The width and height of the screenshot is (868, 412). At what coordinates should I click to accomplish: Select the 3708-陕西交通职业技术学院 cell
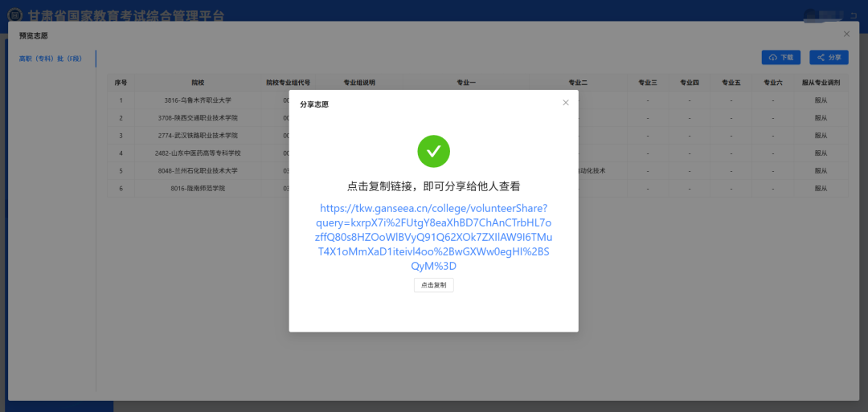(x=198, y=118)
